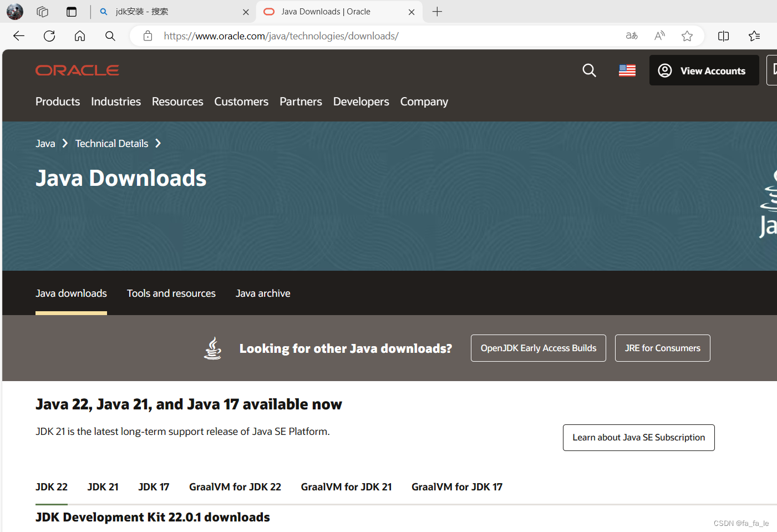Screen dimensions: 777x532
Task: Refresh the page
Action: [49, 36]
